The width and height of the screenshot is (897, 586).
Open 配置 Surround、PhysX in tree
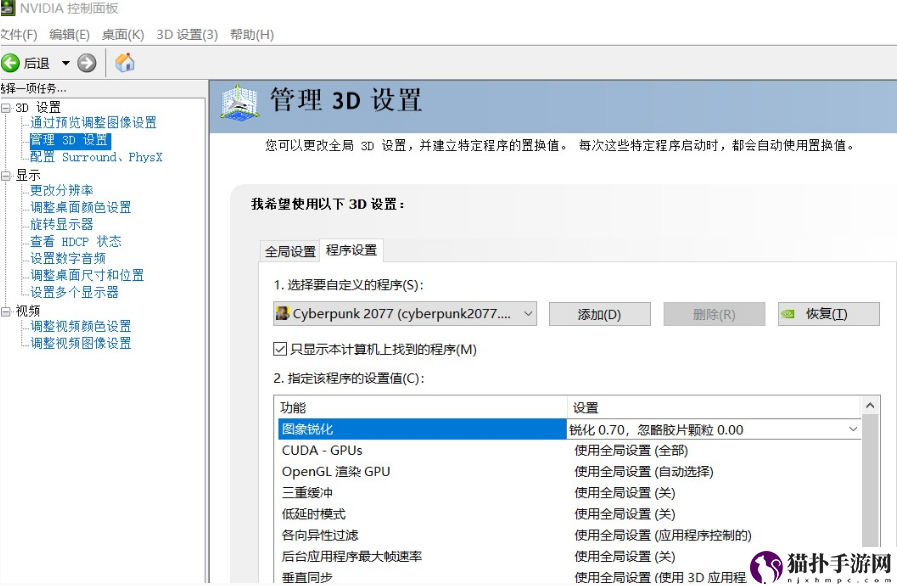(96, 157)
